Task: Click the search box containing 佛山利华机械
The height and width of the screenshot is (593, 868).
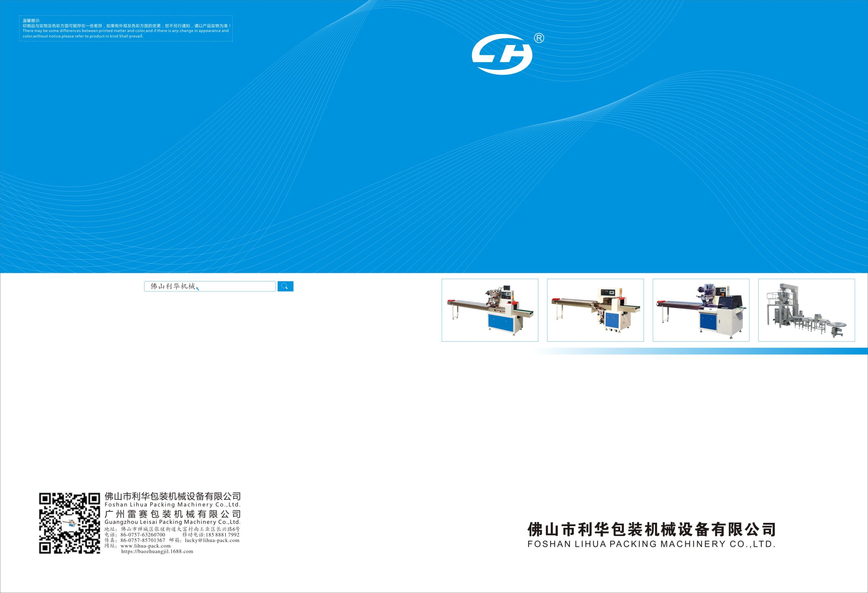Action: point(210,286)
